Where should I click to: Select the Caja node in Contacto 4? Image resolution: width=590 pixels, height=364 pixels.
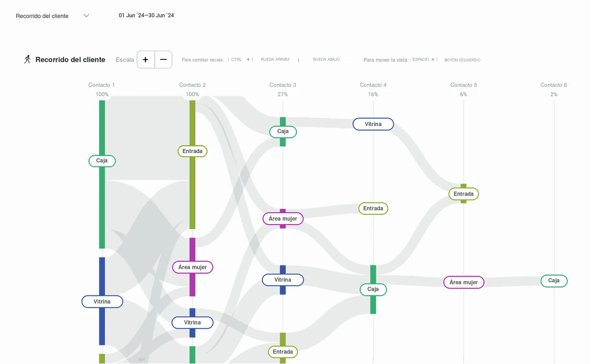(373, 289)
